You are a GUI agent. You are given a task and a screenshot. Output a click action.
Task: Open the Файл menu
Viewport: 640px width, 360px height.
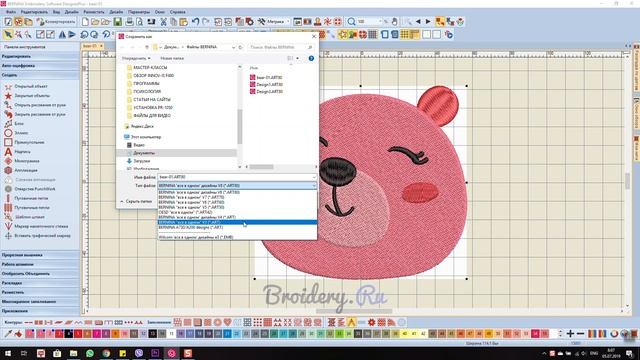tap(11, 12)
